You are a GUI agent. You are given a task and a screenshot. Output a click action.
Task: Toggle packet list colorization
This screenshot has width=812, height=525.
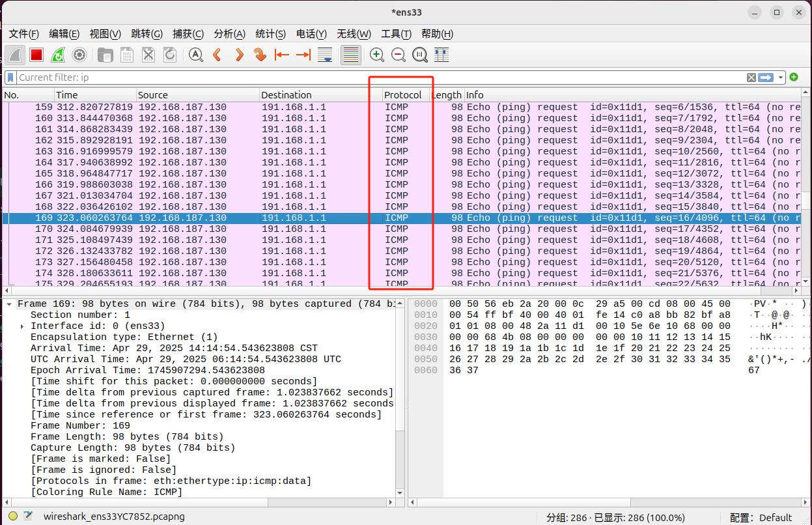pyautogui.click(x=350, y=55)
